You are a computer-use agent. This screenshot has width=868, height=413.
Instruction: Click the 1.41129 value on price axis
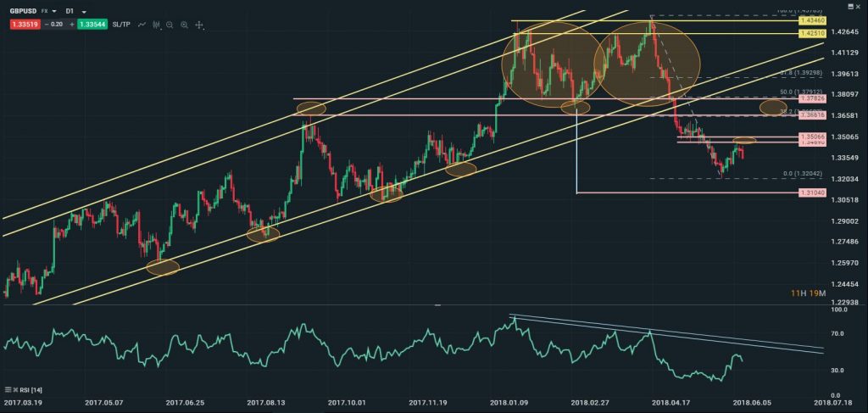pyautogui.click(x=846, y=53)
